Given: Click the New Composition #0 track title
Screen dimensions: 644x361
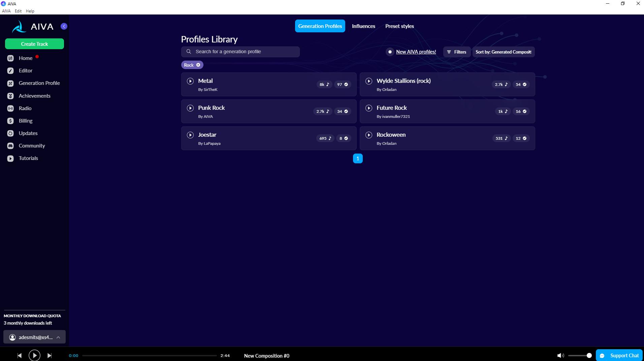Looking at the screenshot, I should [267, 356].
